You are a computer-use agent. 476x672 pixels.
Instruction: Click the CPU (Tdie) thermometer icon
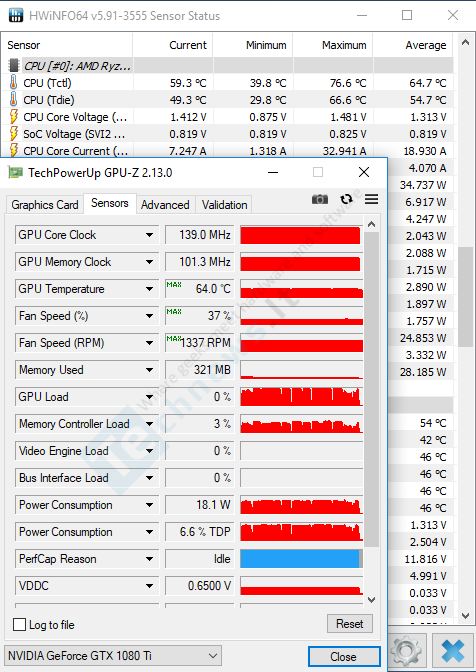[14, 100]
